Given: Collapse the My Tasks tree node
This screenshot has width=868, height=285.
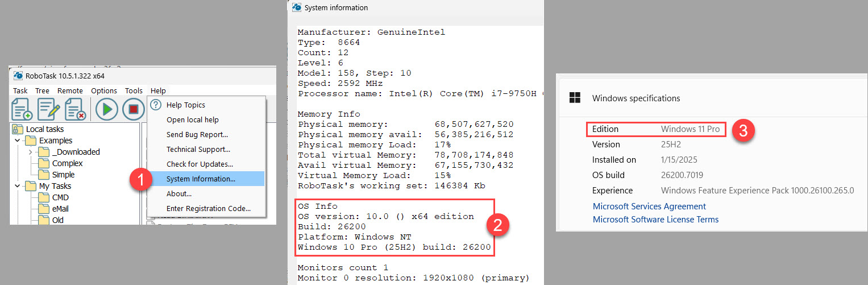Looking at the screenshot, I should [x=18, y=186].
